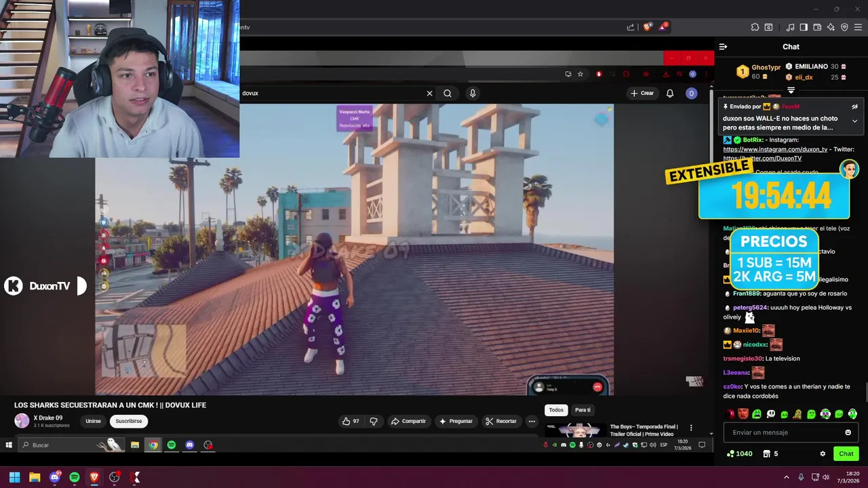Click the dovux YouTube search field
Screen dimensions: 868x488
pyautogui.click(x=332, y=94)
